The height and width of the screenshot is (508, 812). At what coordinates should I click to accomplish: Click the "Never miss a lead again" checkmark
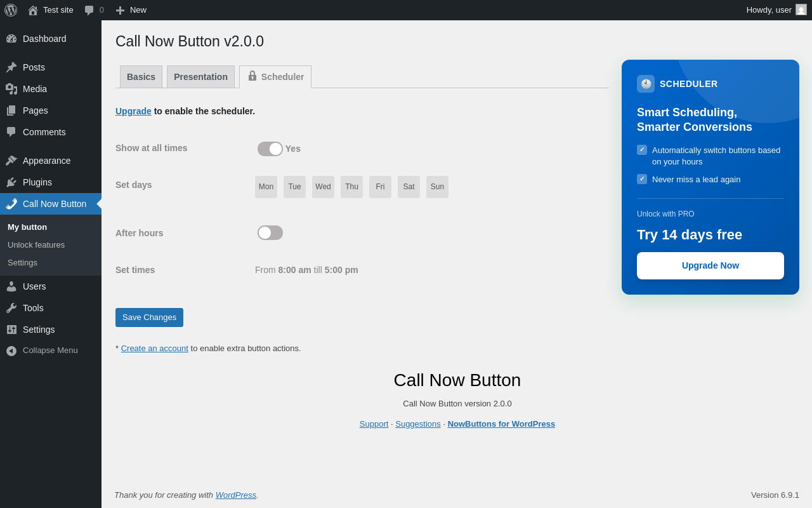[x=642, y=179]
